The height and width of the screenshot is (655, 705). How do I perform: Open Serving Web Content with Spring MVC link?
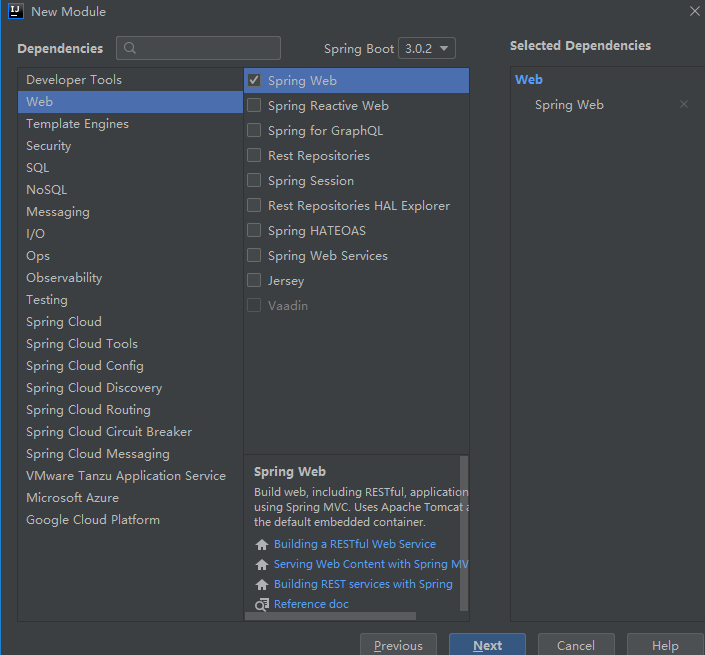click(371, 564)
